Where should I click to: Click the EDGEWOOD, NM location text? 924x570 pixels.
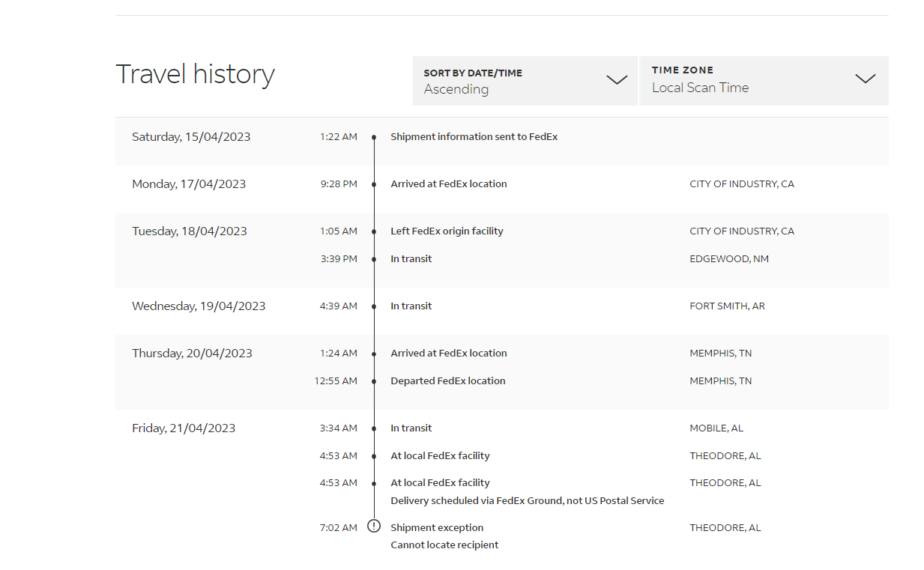[728, 259]
